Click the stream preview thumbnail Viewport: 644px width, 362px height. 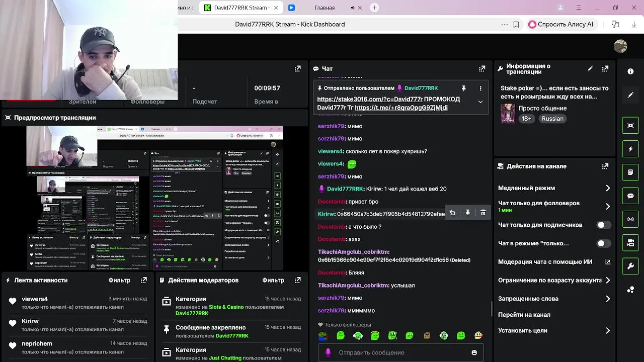coord(154,198)
